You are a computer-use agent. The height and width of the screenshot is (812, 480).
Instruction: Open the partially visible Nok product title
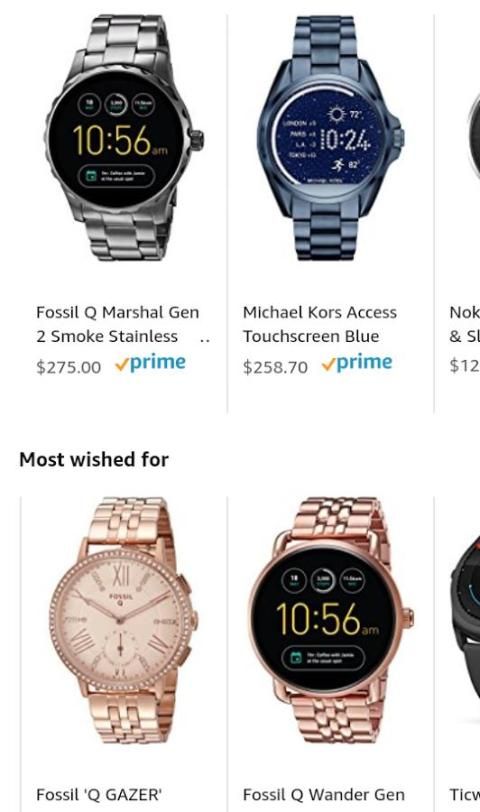pos(464,324)
